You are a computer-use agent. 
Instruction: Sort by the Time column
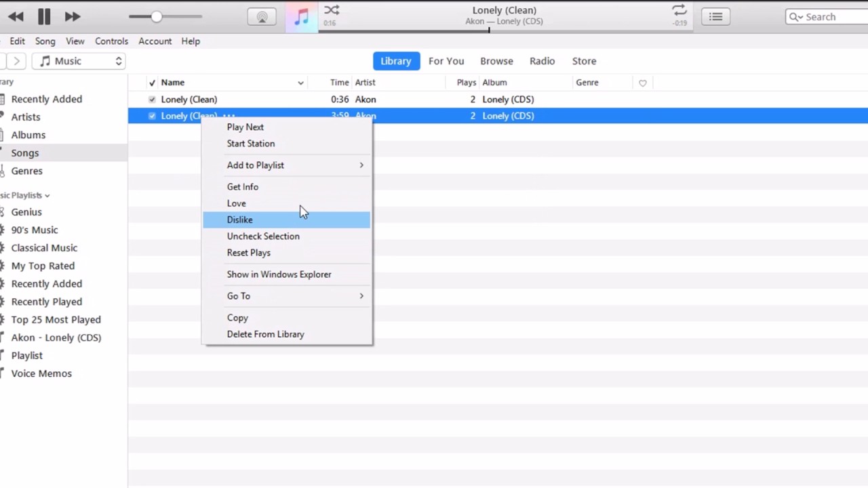[x=339, y=83]
